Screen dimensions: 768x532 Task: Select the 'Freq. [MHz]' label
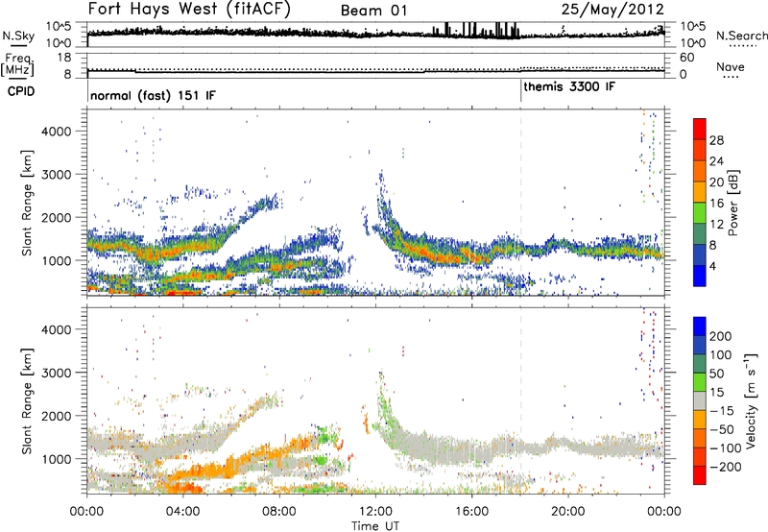(x=17, y=64)
